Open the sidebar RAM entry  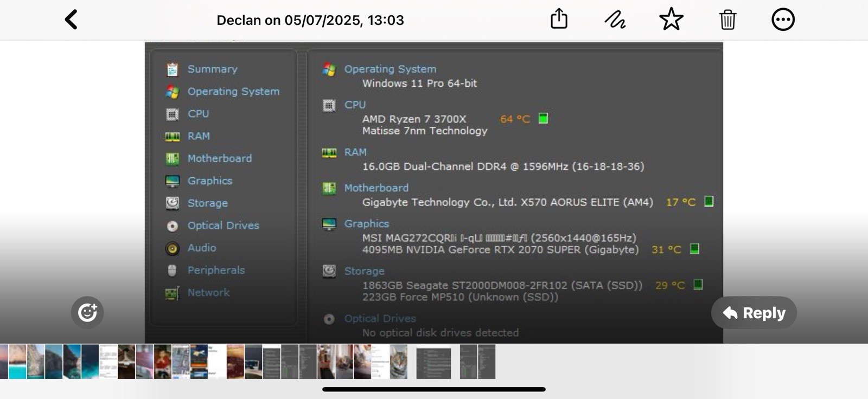coord(199,136)
